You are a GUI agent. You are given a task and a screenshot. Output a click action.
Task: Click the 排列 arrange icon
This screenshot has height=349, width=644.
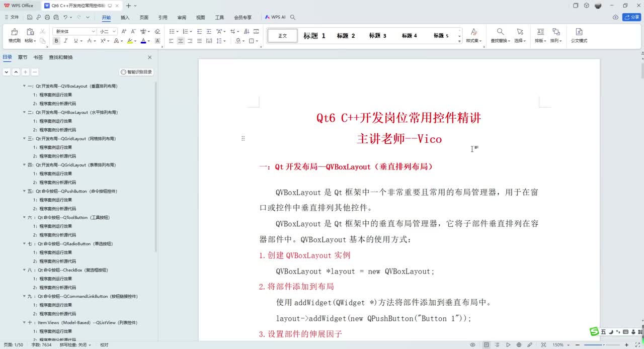(556, 32)
